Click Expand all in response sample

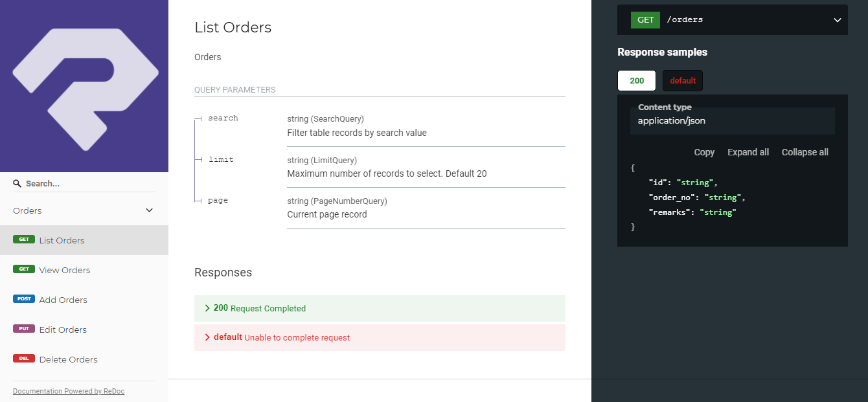pos(748,152)
